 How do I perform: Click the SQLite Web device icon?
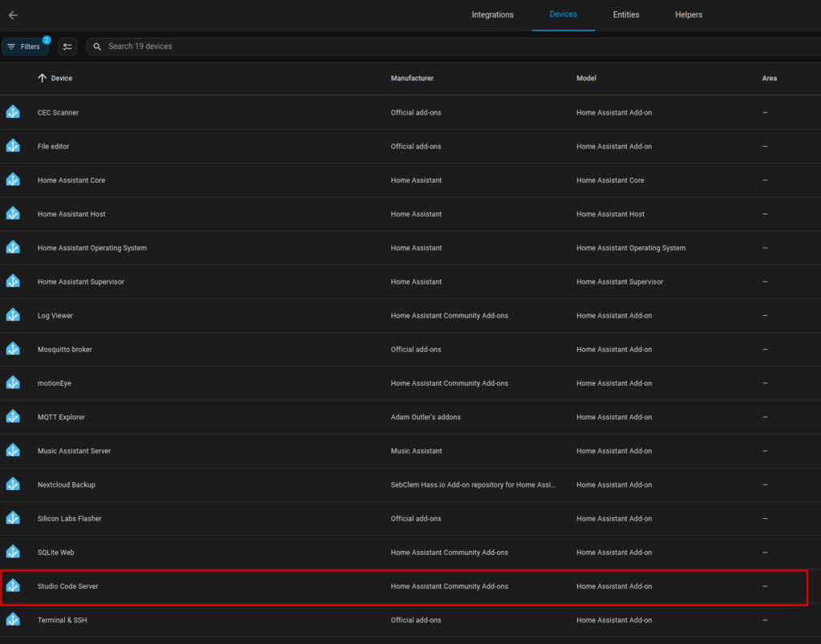point(13,553)
